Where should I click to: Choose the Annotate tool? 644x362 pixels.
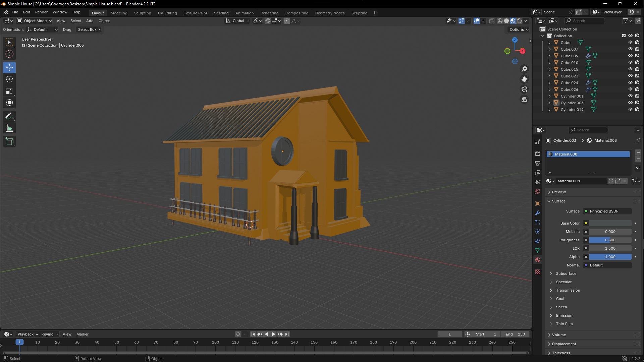pos(9,116)
